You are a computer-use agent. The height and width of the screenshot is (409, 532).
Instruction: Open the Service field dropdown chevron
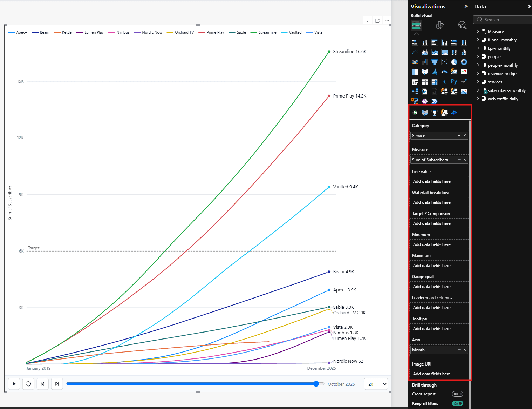(x=459, y=136)
